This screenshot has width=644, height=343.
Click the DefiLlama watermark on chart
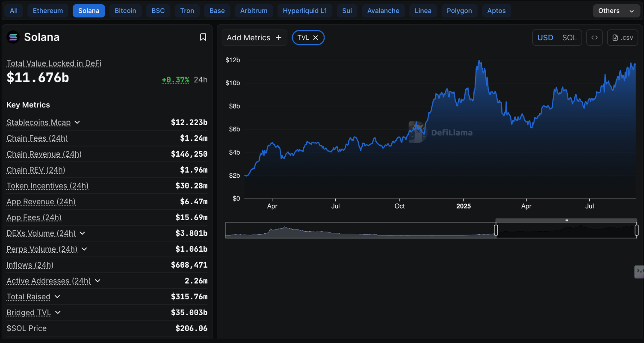(x=440, y=132)
